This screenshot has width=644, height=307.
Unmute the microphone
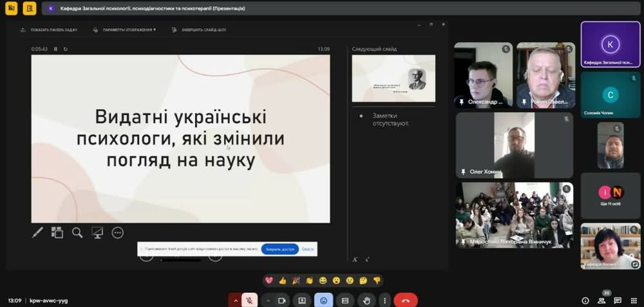click(x=251, y=301)
